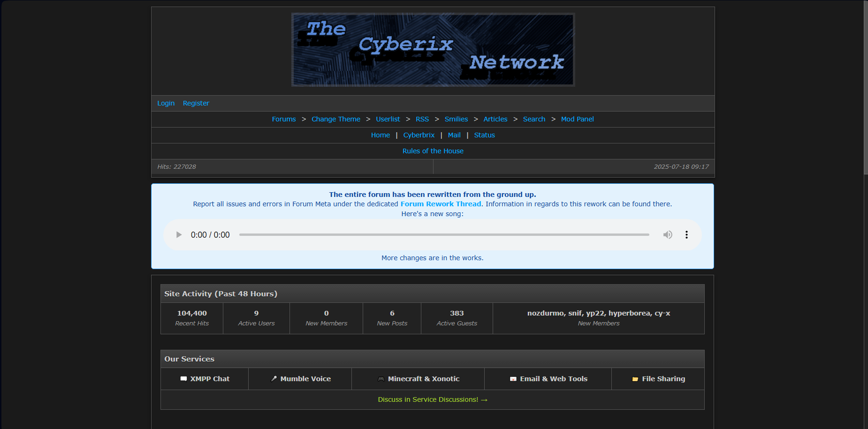868x429 pixels.
Task: Click the Mumble Voice microphone icon
Action: 274,379
